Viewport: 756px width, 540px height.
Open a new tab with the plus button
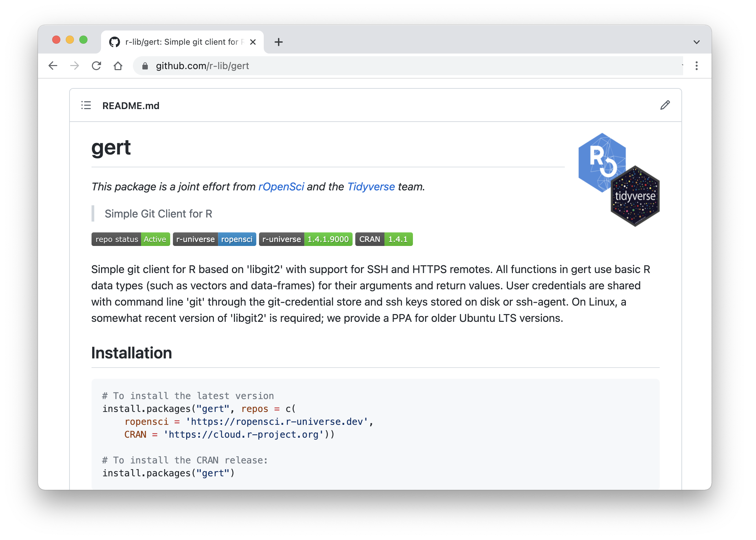(279, 42)
